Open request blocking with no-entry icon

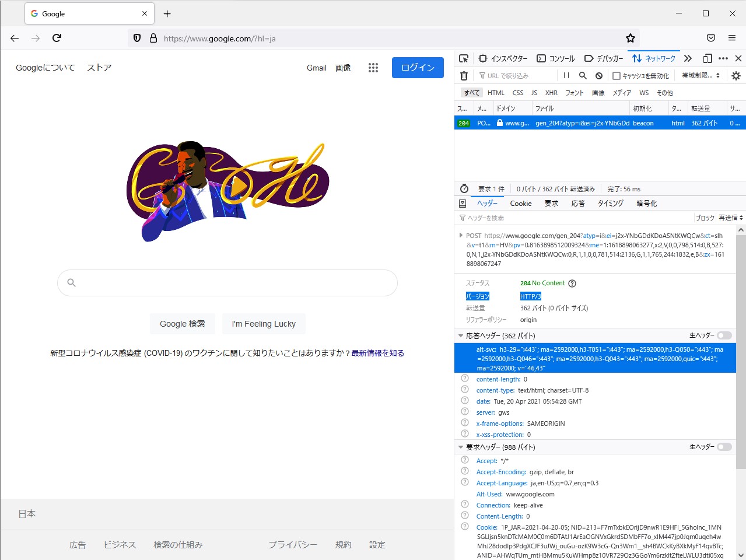[598, 75]
